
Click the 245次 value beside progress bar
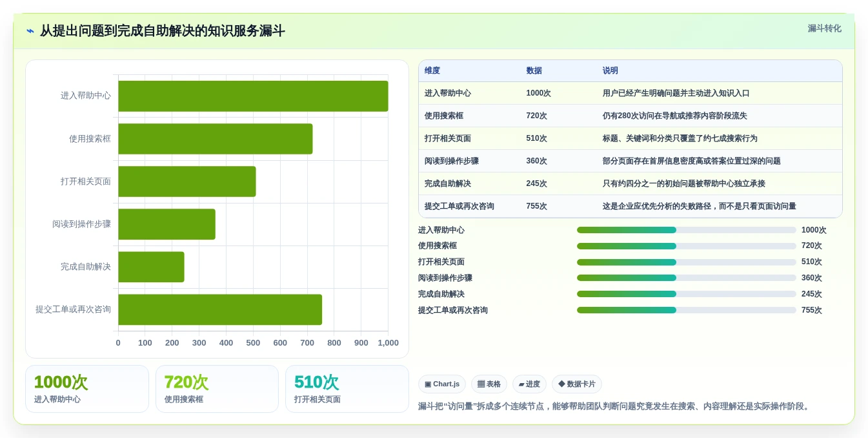[x=812, y=294]
